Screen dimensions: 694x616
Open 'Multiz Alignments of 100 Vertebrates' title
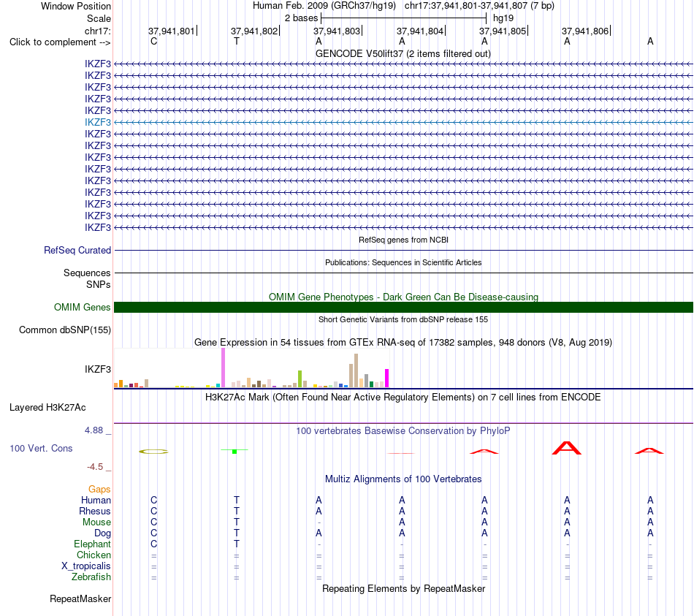pyautogui.click(x=403, y=479)
